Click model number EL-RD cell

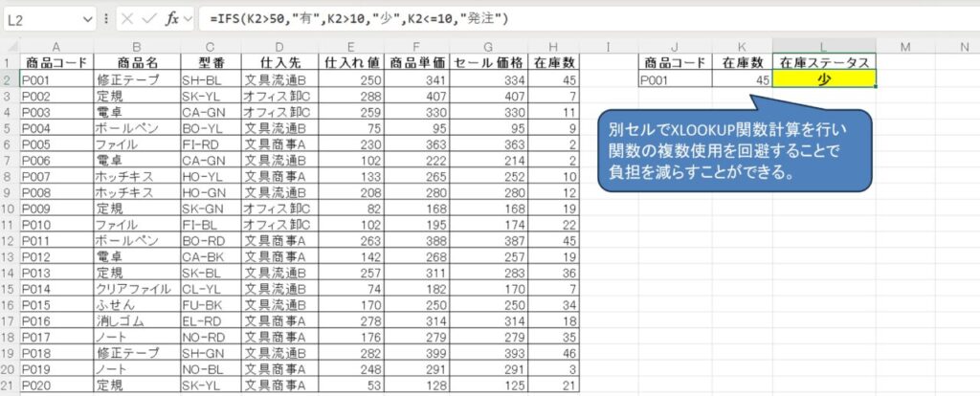(x=211, y=321)
